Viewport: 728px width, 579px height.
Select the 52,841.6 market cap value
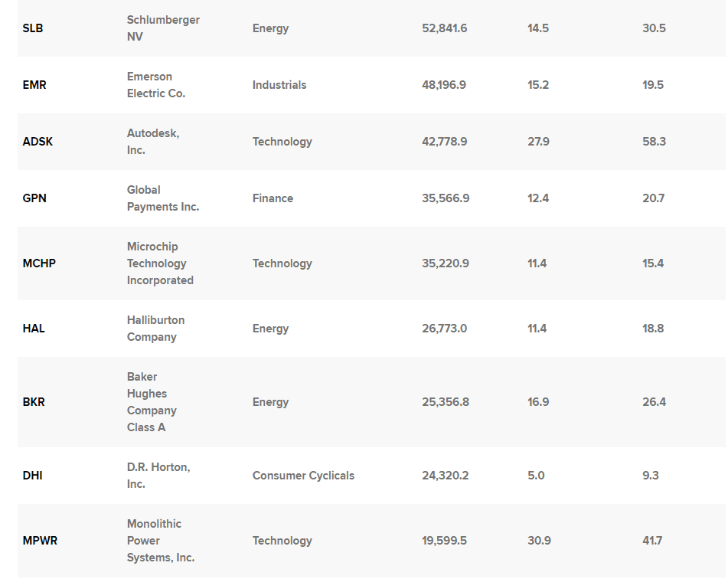click(x=444, y=28)
